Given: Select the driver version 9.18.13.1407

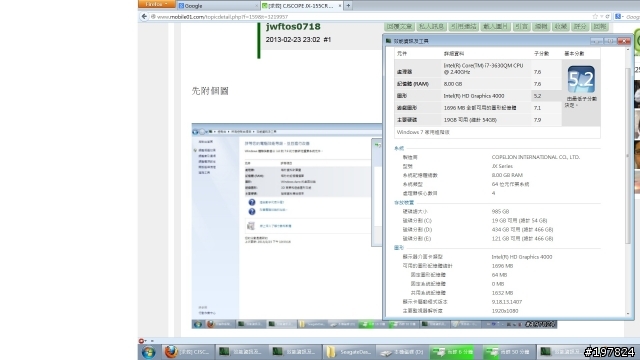Looking at the screenshot, I should click(x=507, y=302).
